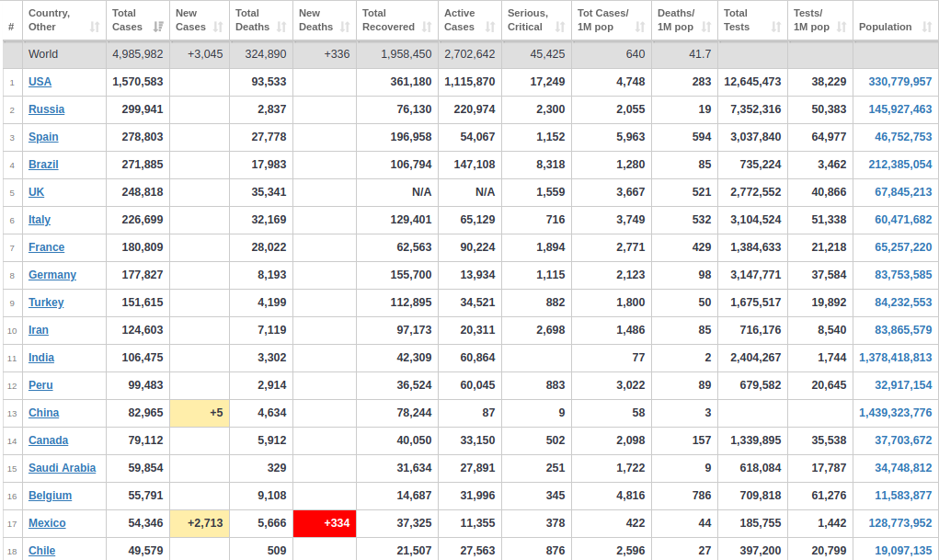Open the UK country link
This screenshot has width=939, height=560.
[x=37, y=192]
